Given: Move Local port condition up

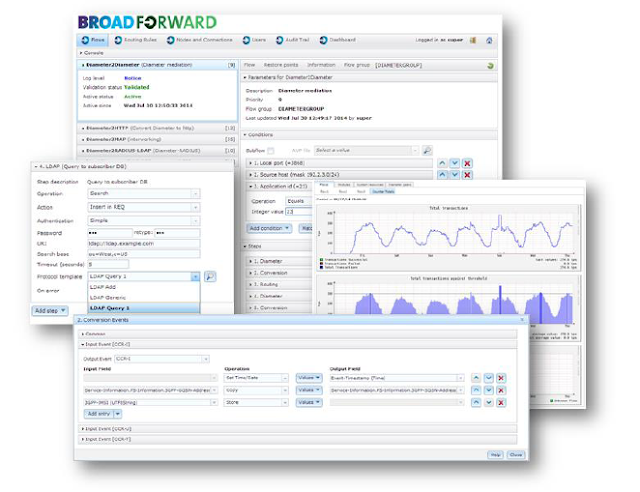Looking at the screenshot, I should point(442,163).
